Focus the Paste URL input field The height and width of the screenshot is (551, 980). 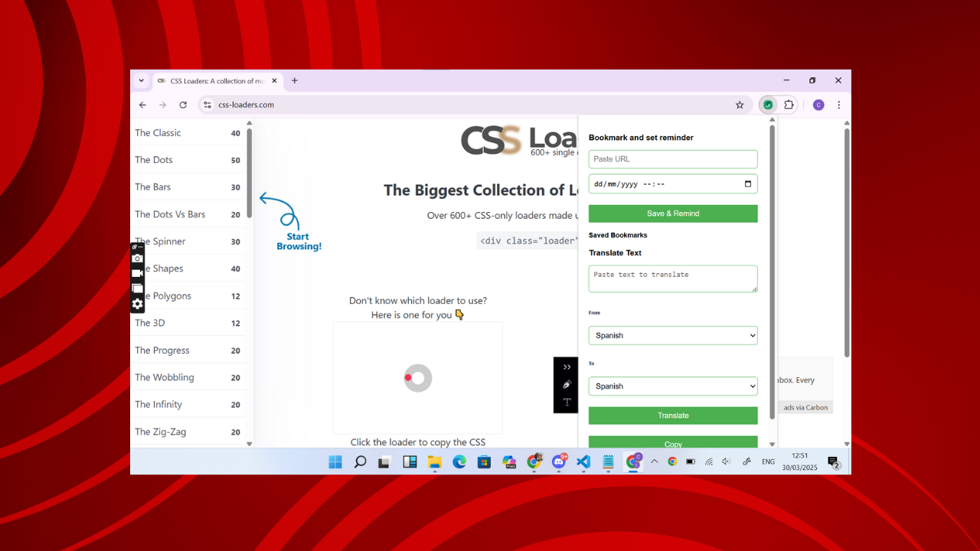(x=673, y=159)
